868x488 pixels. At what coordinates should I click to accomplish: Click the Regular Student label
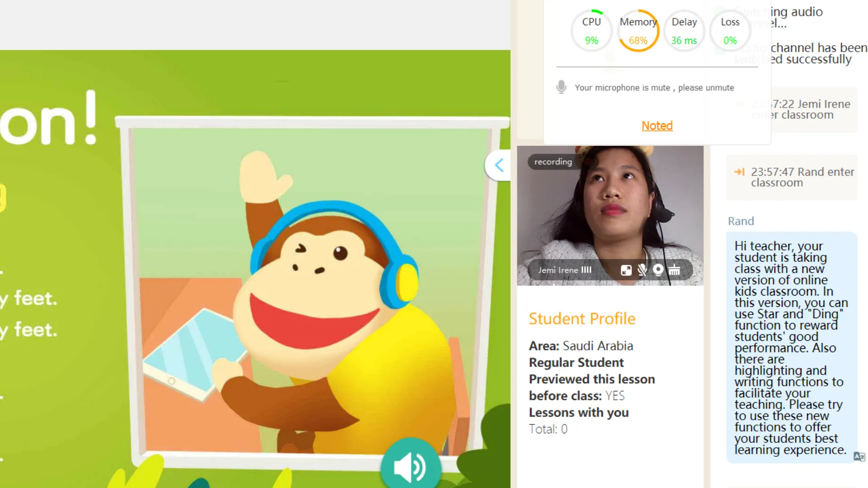click(576, 362)
